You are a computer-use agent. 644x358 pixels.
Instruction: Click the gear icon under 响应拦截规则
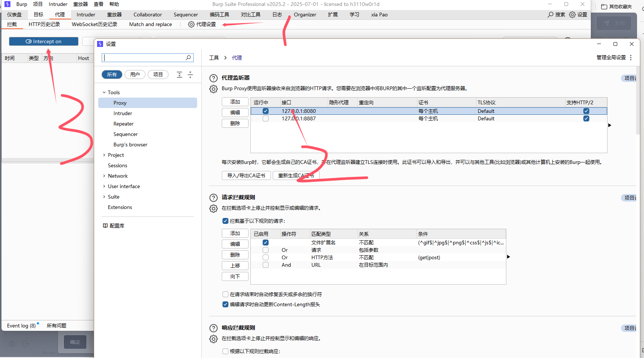[213, 339]
